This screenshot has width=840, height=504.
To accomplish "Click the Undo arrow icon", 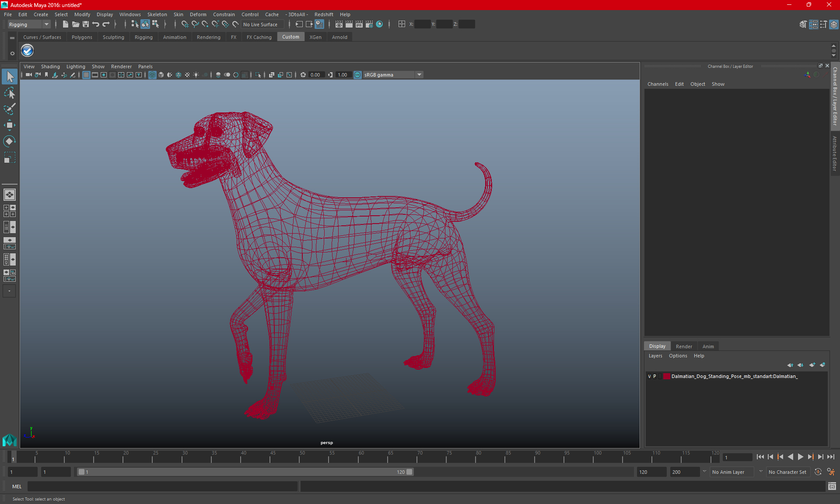I will (x=96, y=24).
